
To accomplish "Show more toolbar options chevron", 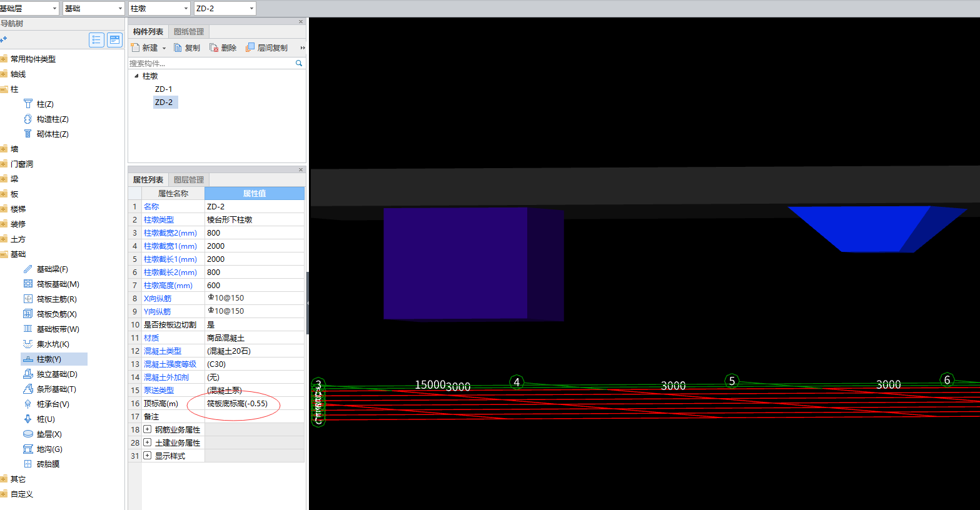I will [x=303, y=47].
